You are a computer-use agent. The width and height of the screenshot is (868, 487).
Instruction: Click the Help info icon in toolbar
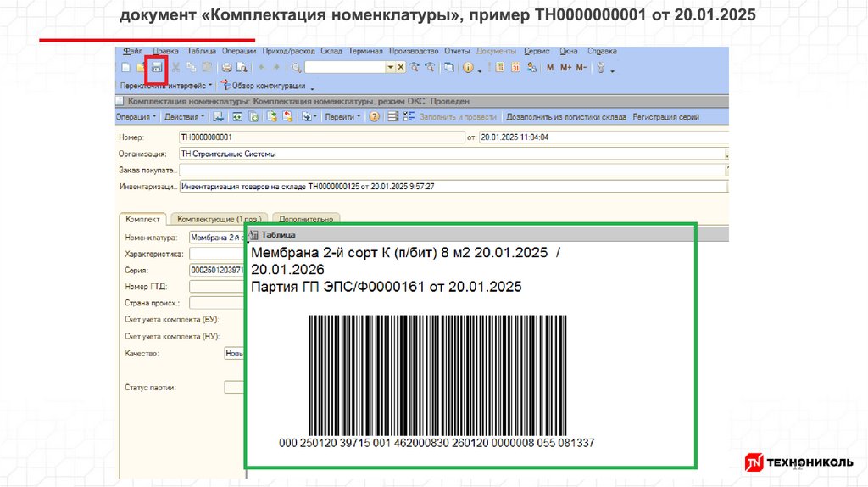click(x=468, y=68)
